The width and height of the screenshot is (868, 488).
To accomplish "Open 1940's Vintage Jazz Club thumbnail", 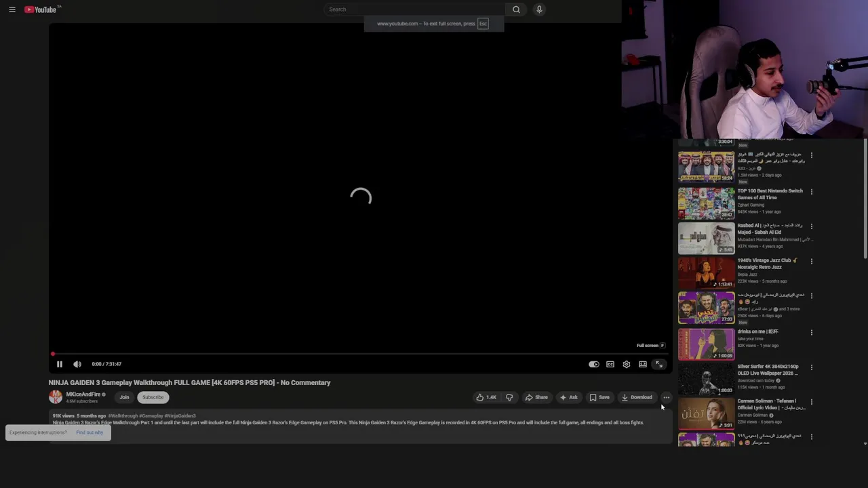I will click(x=706, y=272).
